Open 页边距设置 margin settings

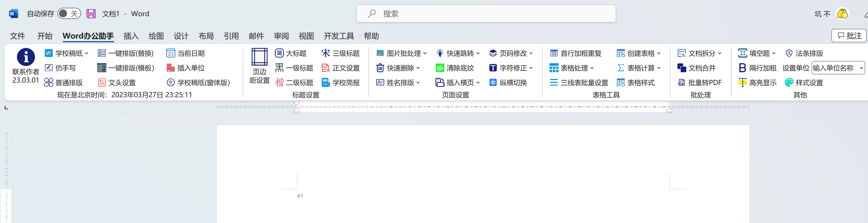pyautogui.click(x=259, y=66)
